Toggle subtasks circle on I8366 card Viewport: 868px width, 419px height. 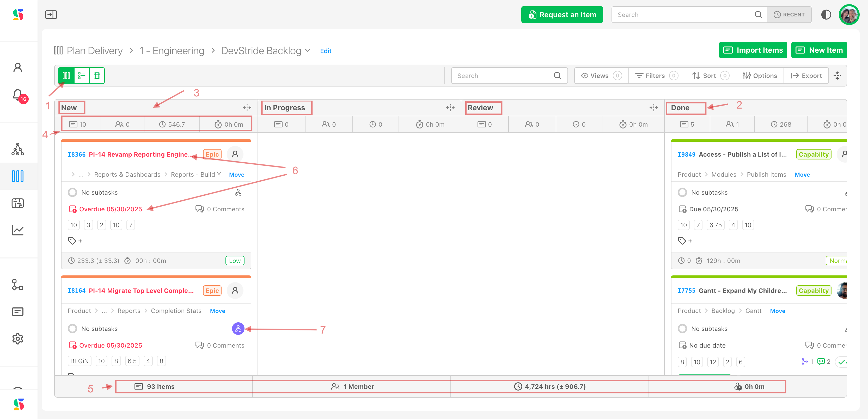pyautogui.click(x=72, y=192)
